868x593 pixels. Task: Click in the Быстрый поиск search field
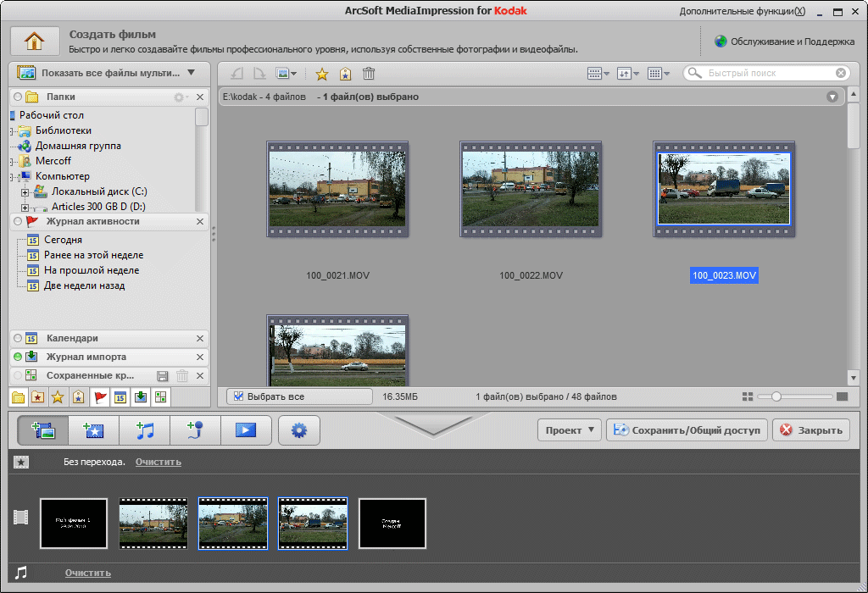[x=766, y=73]
